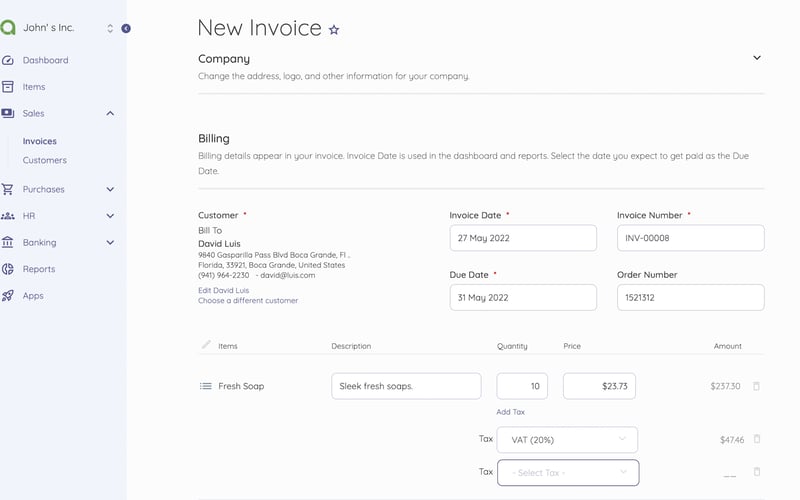800x500 pixels.
Task: Expand the Banking menu chevron
Action: pos(110,242)
